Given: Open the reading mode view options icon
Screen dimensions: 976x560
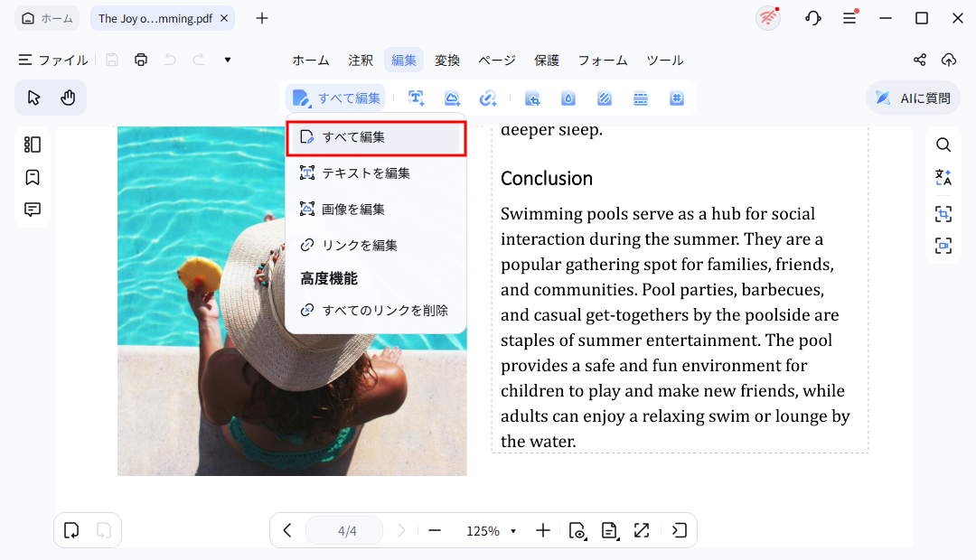Looking at the screenshot, I should [x=577, y=530].
